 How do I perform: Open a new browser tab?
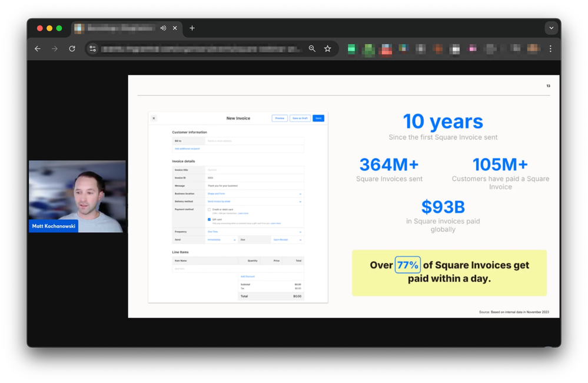(192, 28)
